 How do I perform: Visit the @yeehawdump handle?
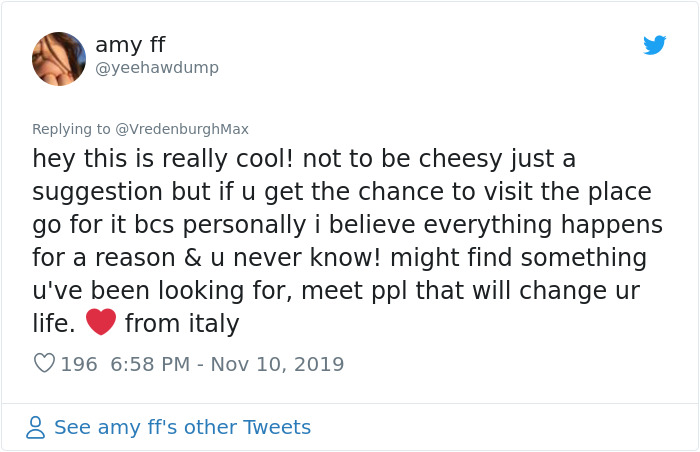tap(156, 68)
